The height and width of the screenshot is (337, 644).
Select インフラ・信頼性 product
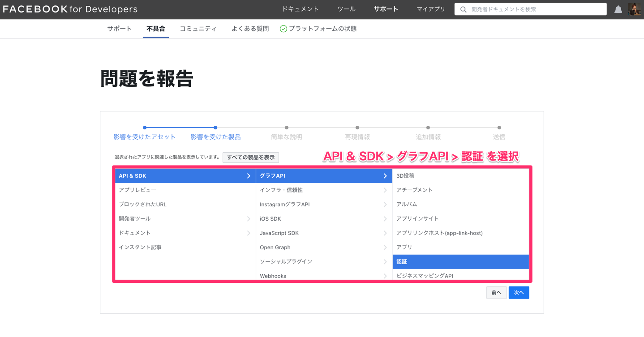tap(324, 190)
